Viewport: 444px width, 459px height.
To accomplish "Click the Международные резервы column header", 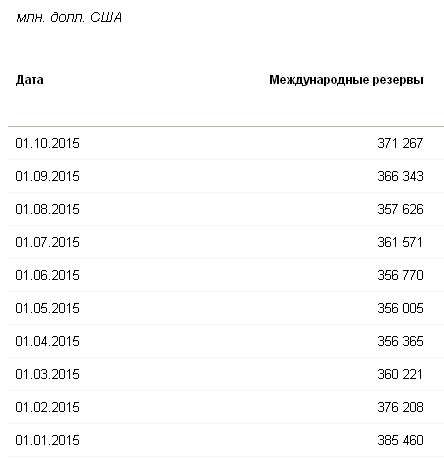I will pyautogui.click(x=346, y=80).
